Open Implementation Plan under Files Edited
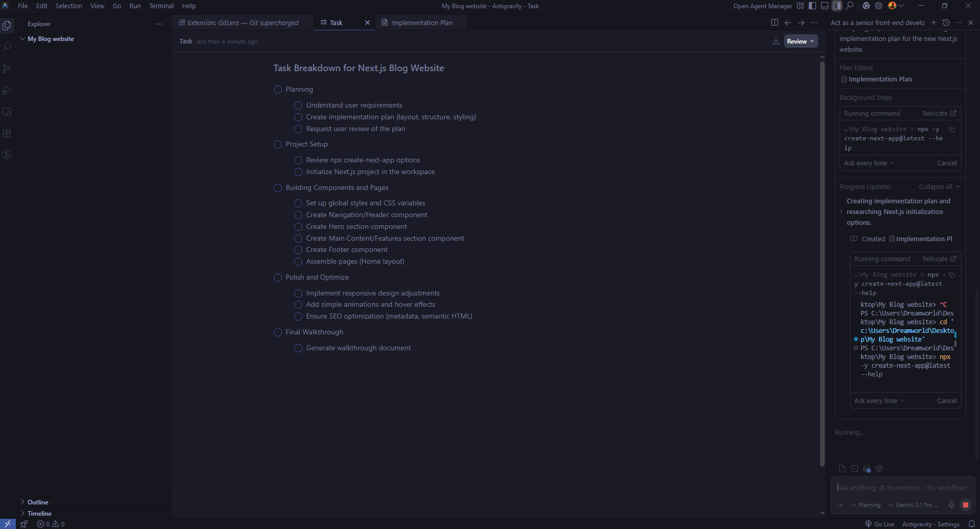Image resolution: width=980 pixels, height=529 pixels. tap(876, 79)
